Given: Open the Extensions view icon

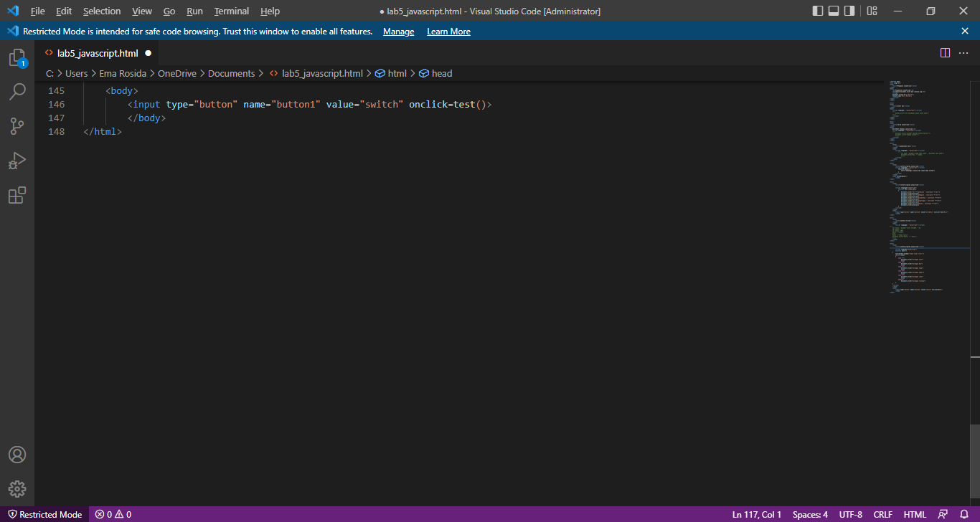Looking at the screenshot, I should click(x=17, y=195).
